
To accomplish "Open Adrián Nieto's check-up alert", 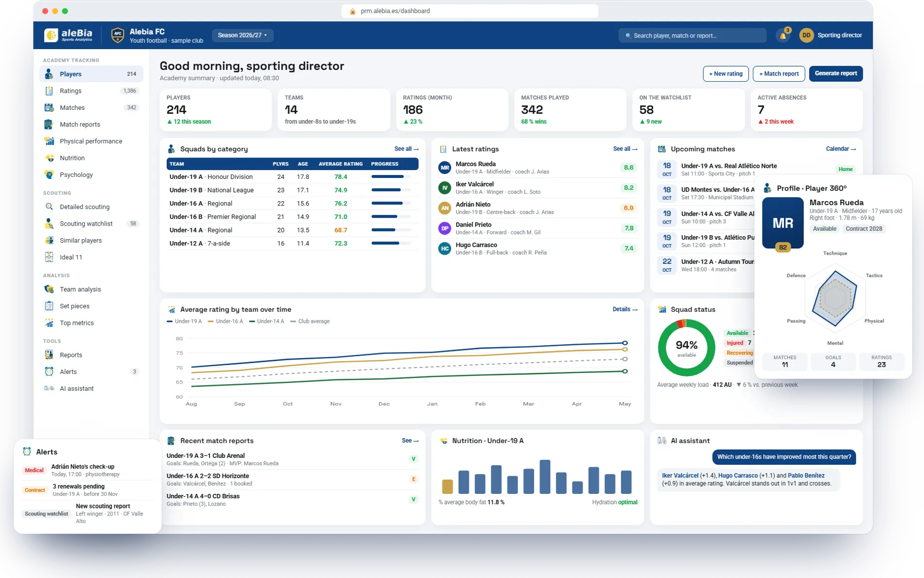I will point(88,470).
